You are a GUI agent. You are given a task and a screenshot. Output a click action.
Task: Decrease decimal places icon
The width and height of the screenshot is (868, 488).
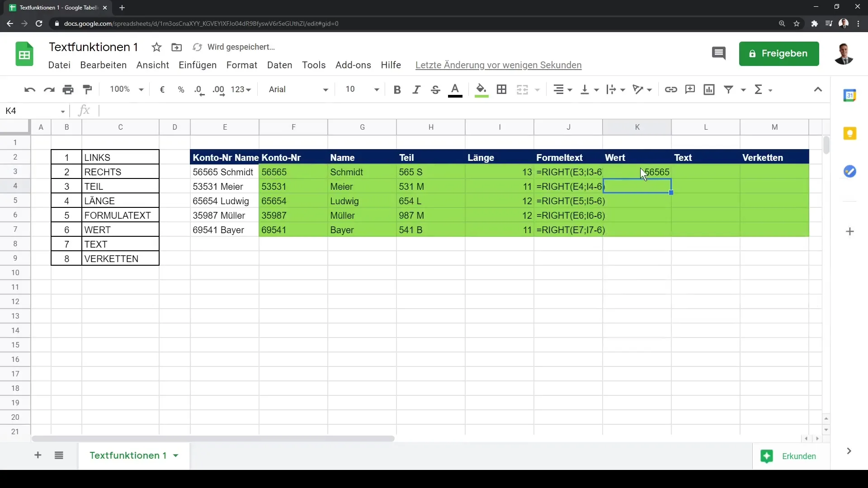click(x=199, y=90)
